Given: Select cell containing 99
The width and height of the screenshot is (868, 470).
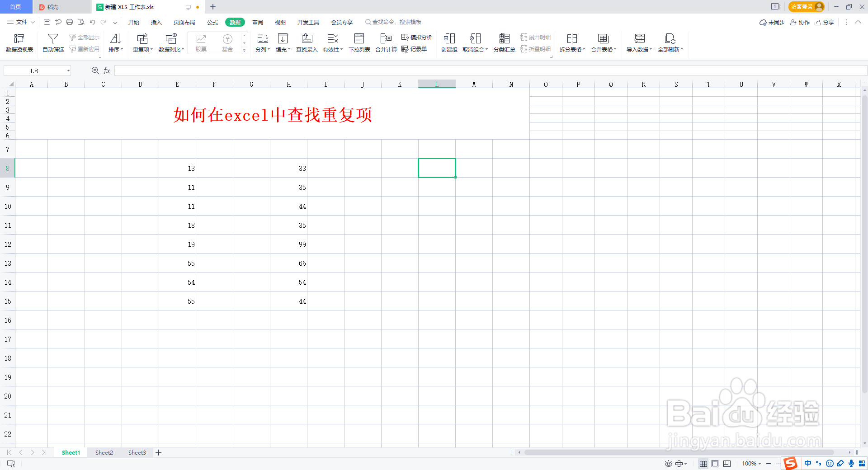Looking at the screenshot, I should 288,244.
